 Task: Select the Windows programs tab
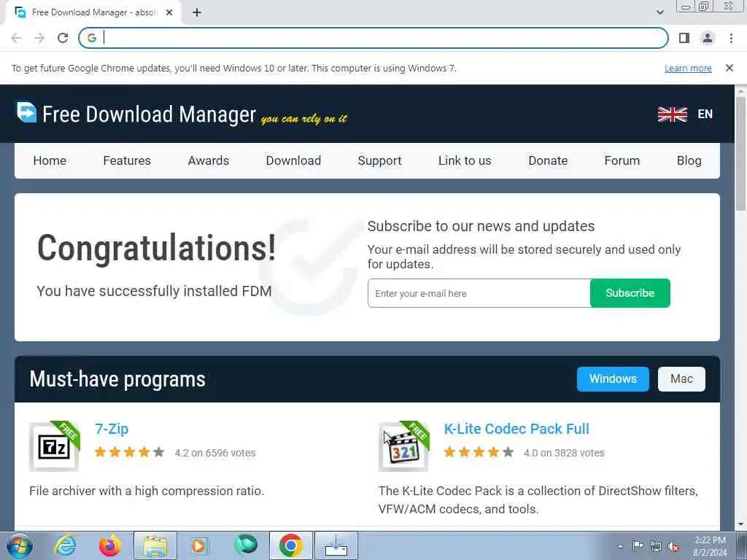(x=613, y=379)
